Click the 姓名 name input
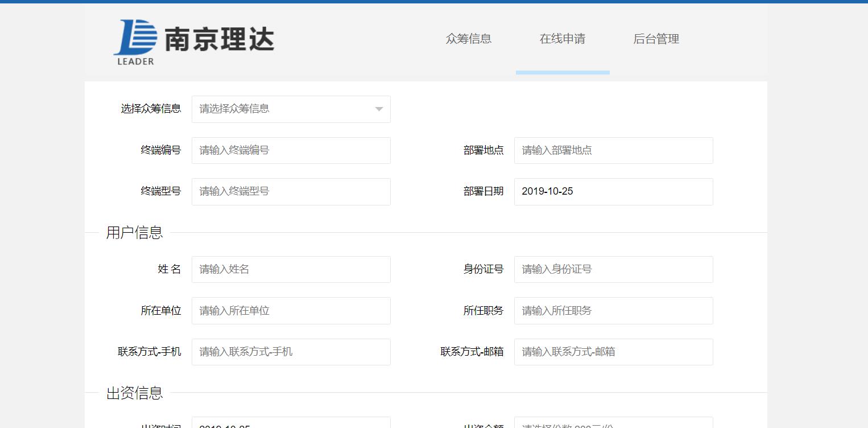 [x=291, y=269]
